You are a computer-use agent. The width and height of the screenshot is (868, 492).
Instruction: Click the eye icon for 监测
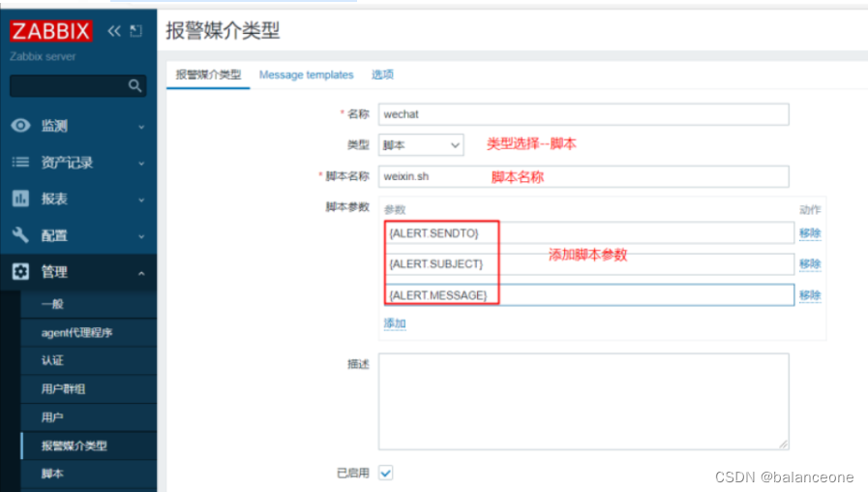[x=20, y=125]
